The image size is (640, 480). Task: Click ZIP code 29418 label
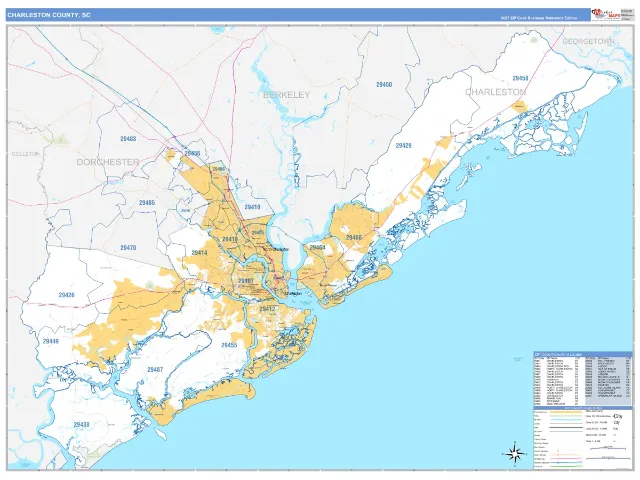(x=230, y=239)
